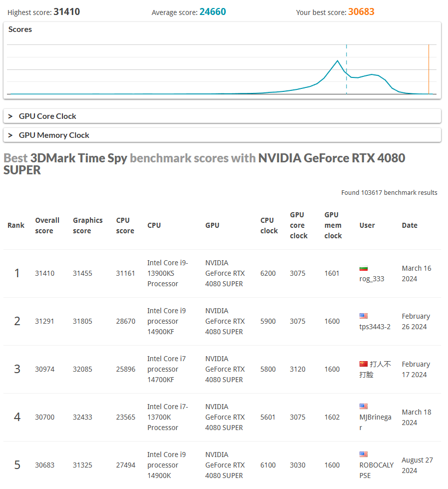448x489 pixels.
Task: Sort table by Graphics score header
Action: tap(87, 225)
